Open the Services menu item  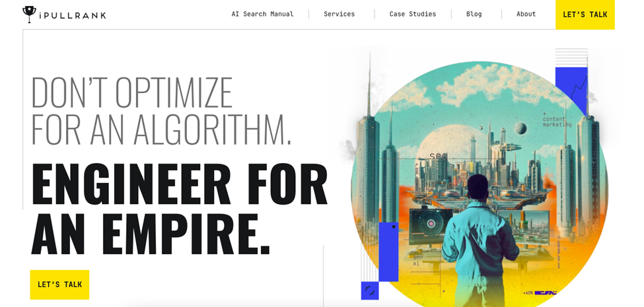(x=340, y=14)
